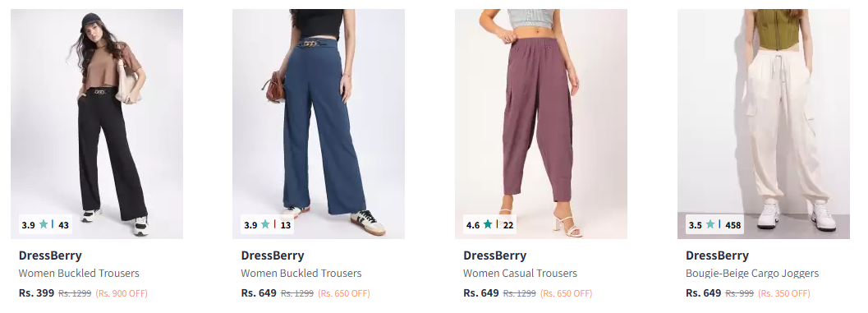
Task: Click the Rs. 900 OFF discount label
Action: pos(122,293)
